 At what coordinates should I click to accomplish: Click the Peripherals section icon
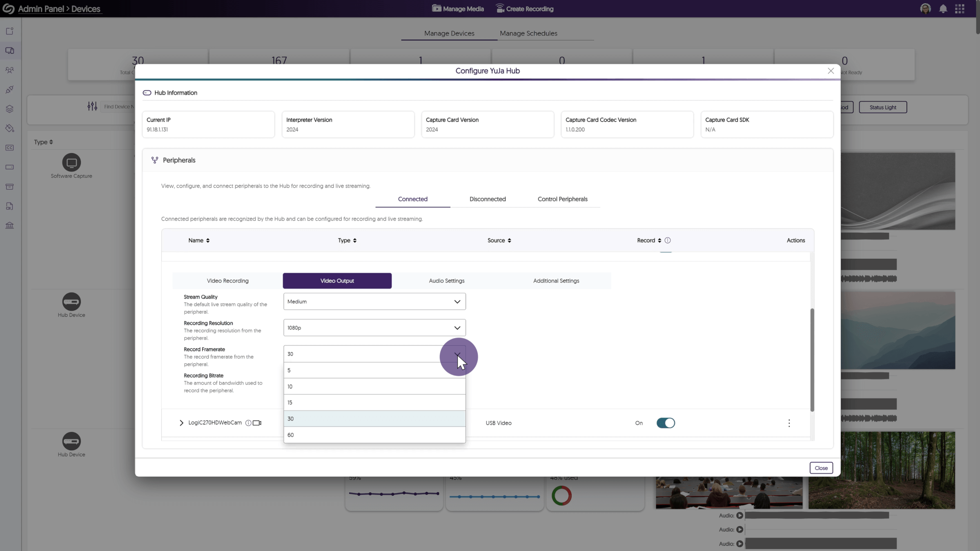click(x=155, y=160)
